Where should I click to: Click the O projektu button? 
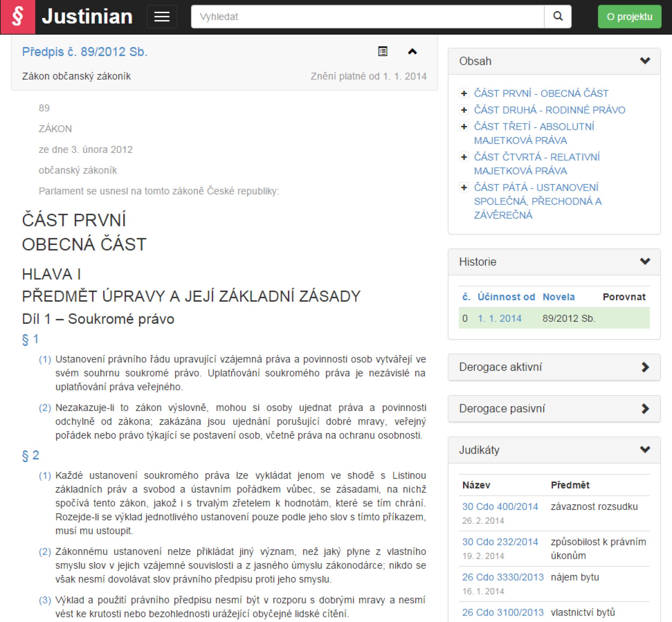click(x=629, y=17)
